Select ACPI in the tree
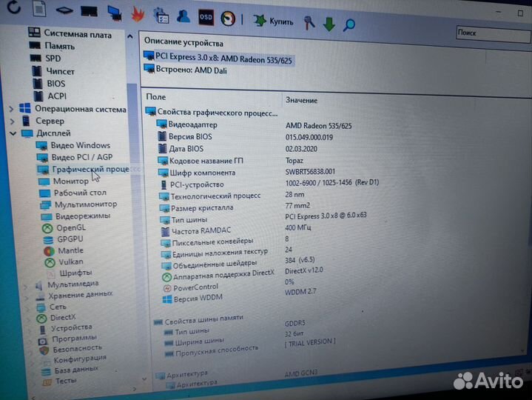532x400 pixels. pos(50,96)
